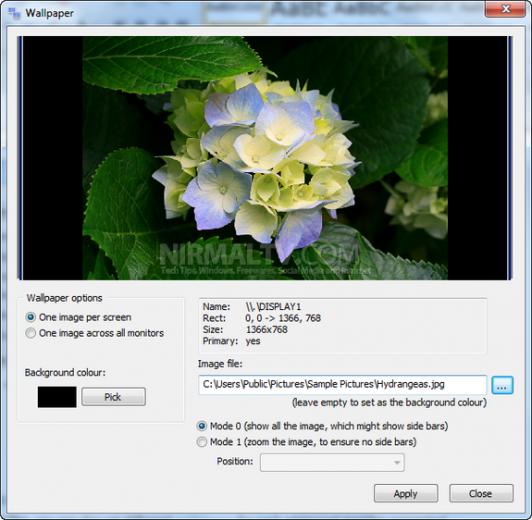Screen dimensions: 532x520
Task: Click the Apply button
Action: 406,494
